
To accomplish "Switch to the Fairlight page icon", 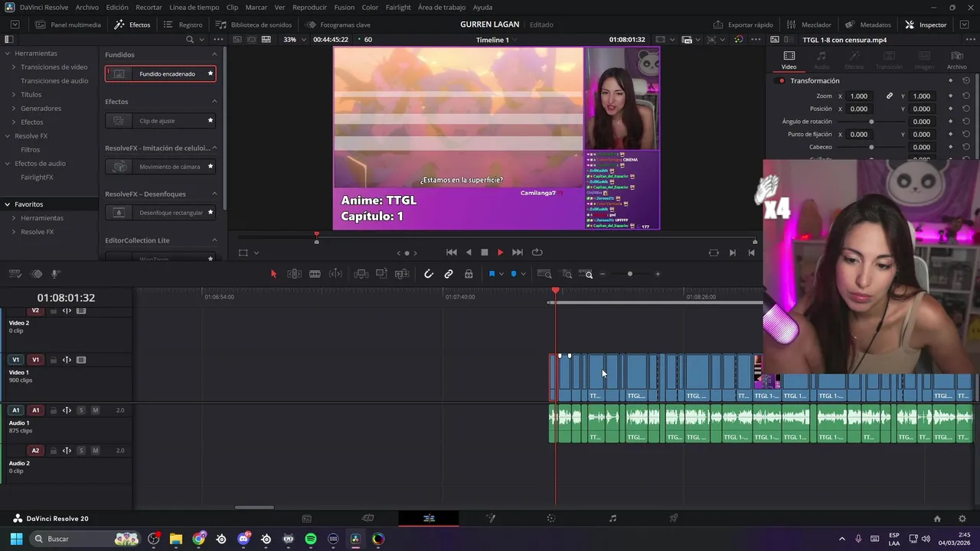I will click(612, 519).
